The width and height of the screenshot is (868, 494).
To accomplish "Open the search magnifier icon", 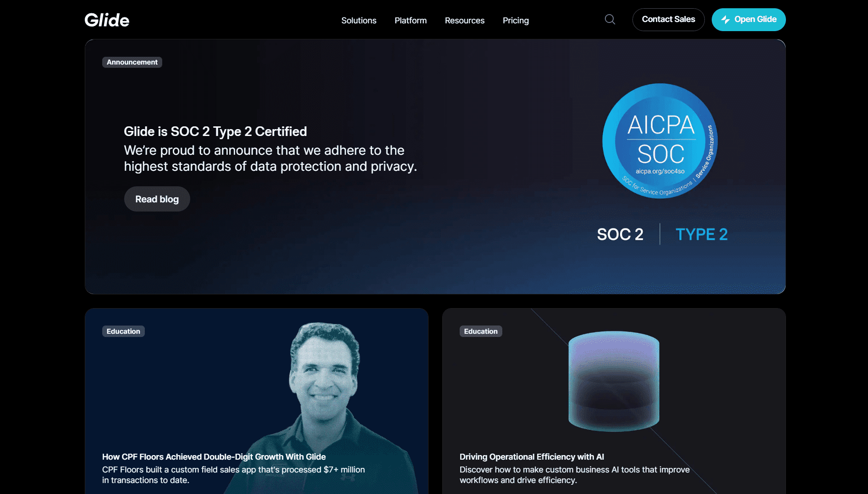I will click(x=610, y=19).
